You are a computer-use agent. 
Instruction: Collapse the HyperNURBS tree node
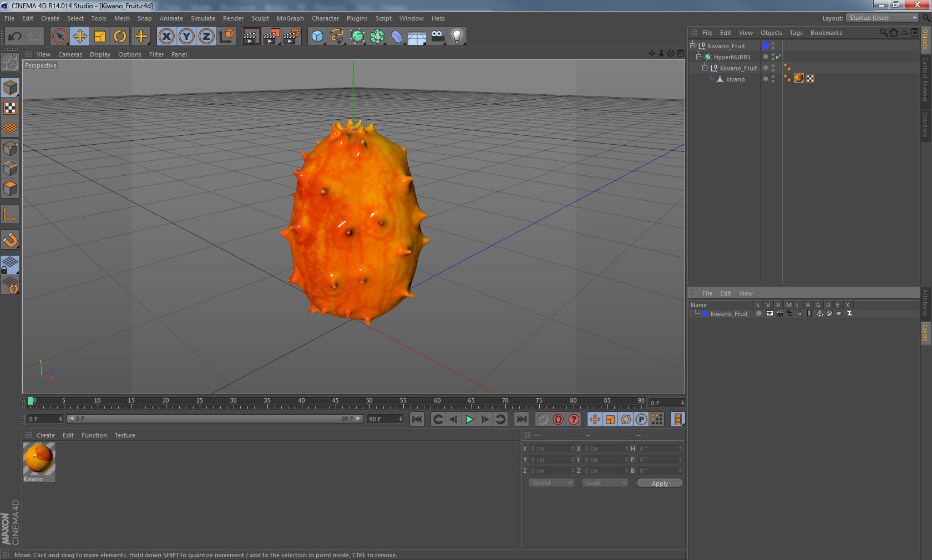pyautogui.click(x=699, y=57)
